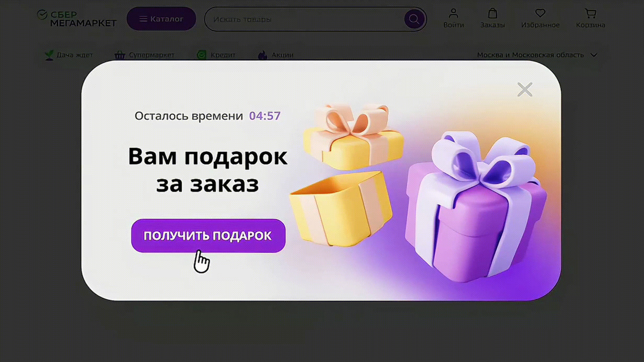Screen dimensions: 644x362
Task: Click the Сбер Мегамаркет logo
Action: pos(76,19)
